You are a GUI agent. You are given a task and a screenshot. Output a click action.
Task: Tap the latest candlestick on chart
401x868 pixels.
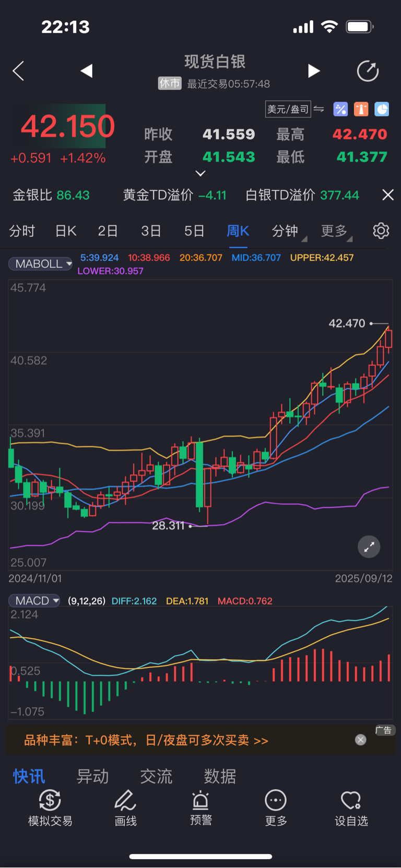pyautogui.click(x=388, y=338)
